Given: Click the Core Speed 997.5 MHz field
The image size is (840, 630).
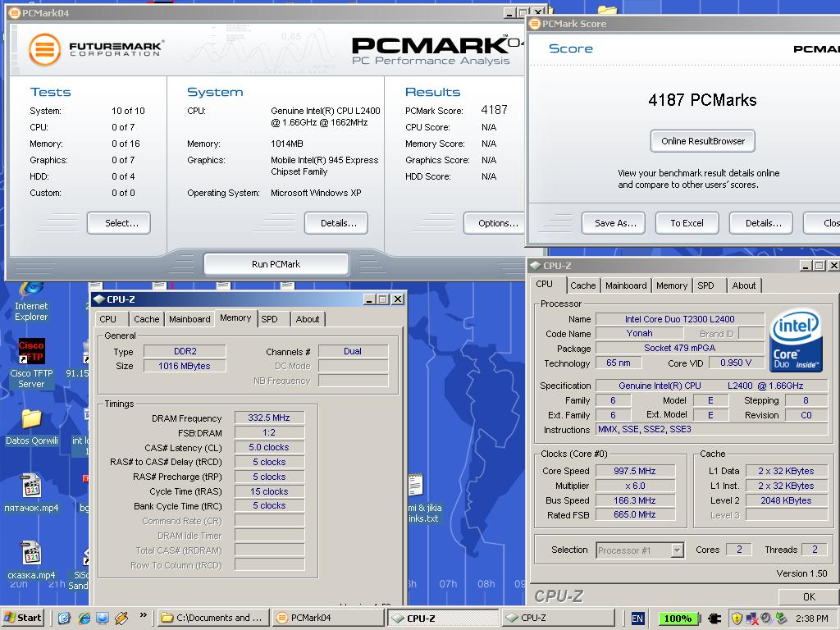Looking at the screenshot, I should [635, 471].
